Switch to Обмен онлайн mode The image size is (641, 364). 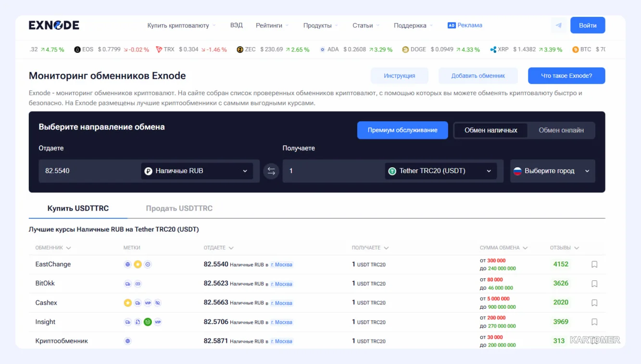pos(561,130)
